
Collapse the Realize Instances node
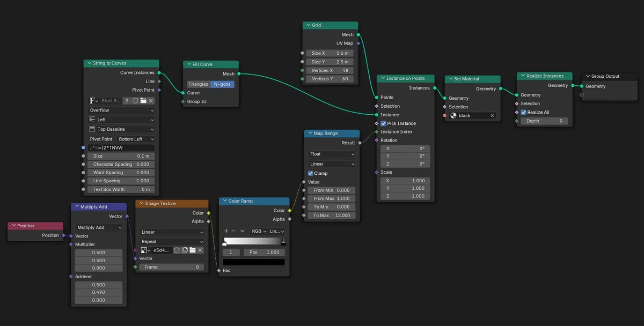pos(522,76)
